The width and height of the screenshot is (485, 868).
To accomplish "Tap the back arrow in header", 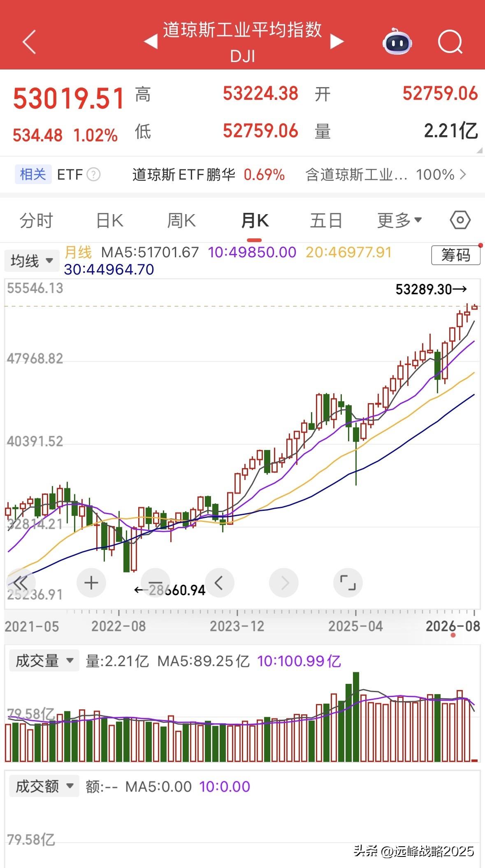I will [x=29, y=42].
